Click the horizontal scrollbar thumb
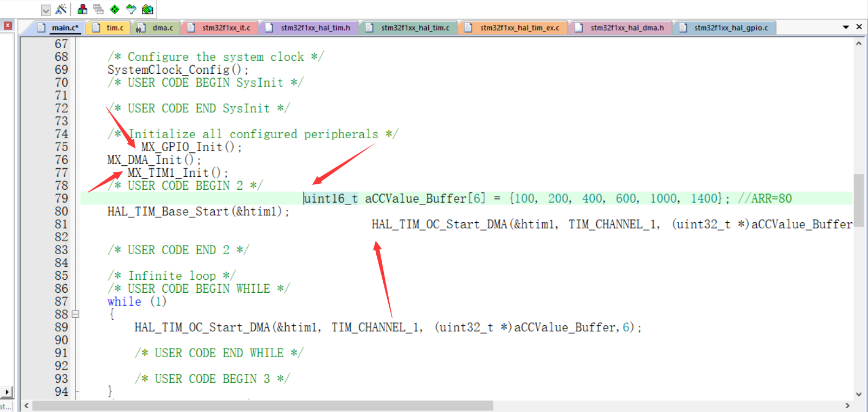 coord(263,405)
